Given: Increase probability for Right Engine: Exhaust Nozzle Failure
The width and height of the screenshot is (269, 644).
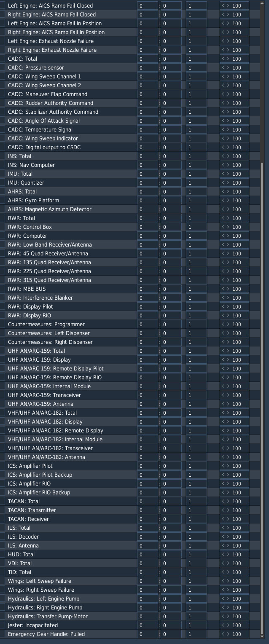Looking at the screenshot, I should [228, 50].
